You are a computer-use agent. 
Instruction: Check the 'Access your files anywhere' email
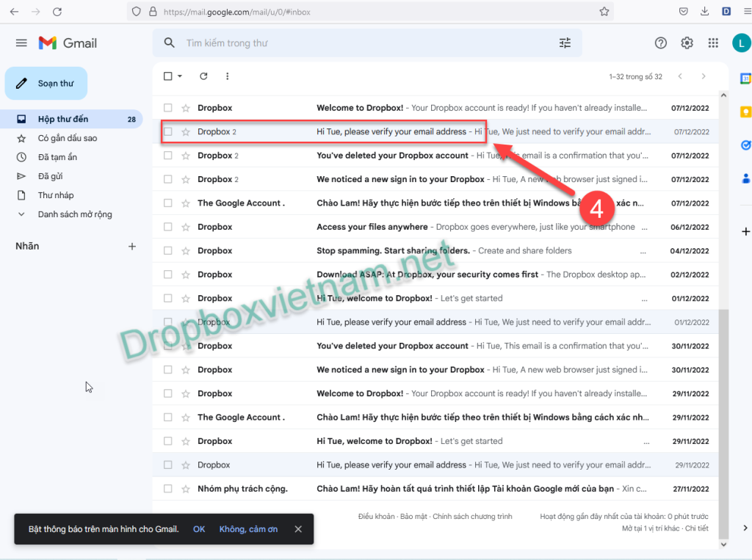(168, 227)
